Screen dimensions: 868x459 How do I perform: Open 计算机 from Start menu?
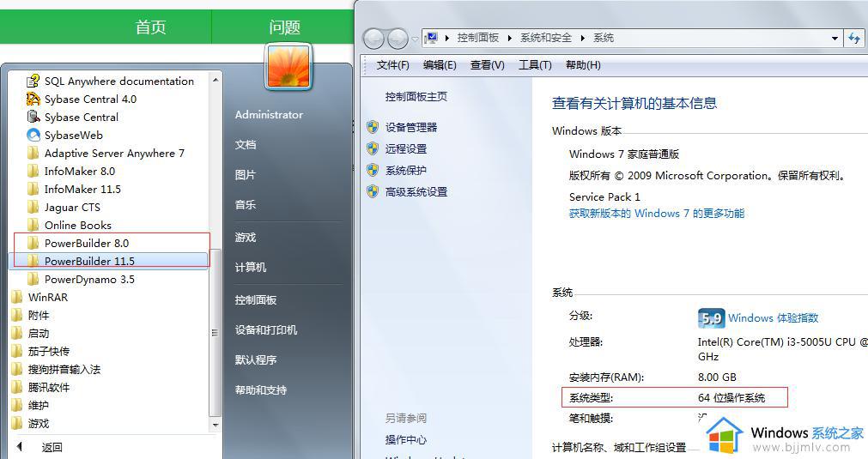250,267
